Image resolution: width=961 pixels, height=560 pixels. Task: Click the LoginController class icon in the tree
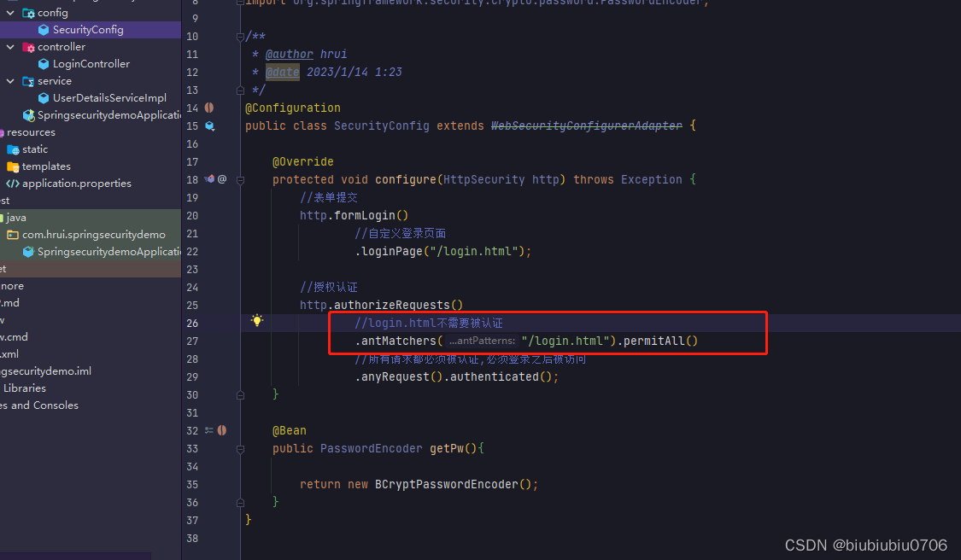pyautogui.click(x=44, y=64)
